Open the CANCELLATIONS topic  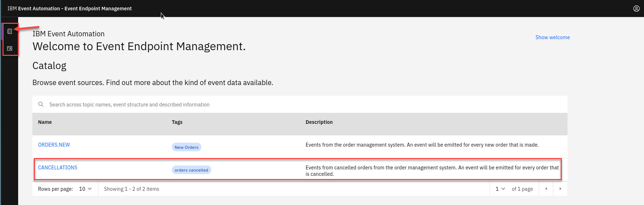58,168
